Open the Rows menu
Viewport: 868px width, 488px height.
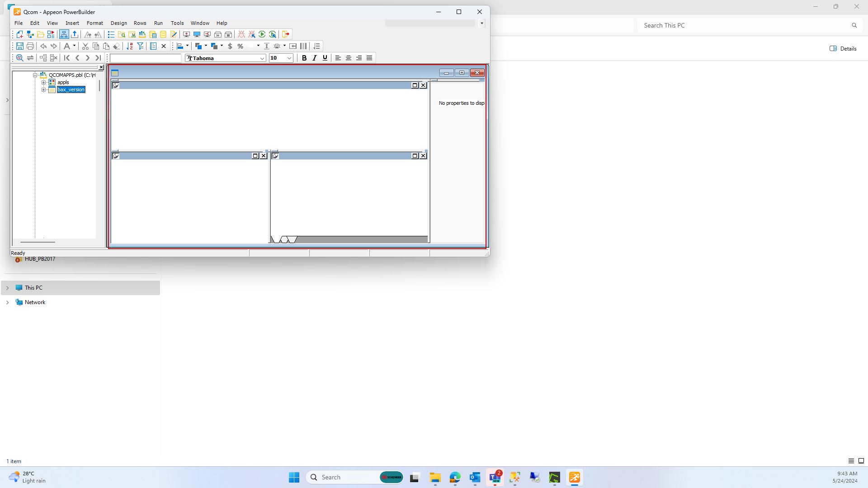coord(140,23)
